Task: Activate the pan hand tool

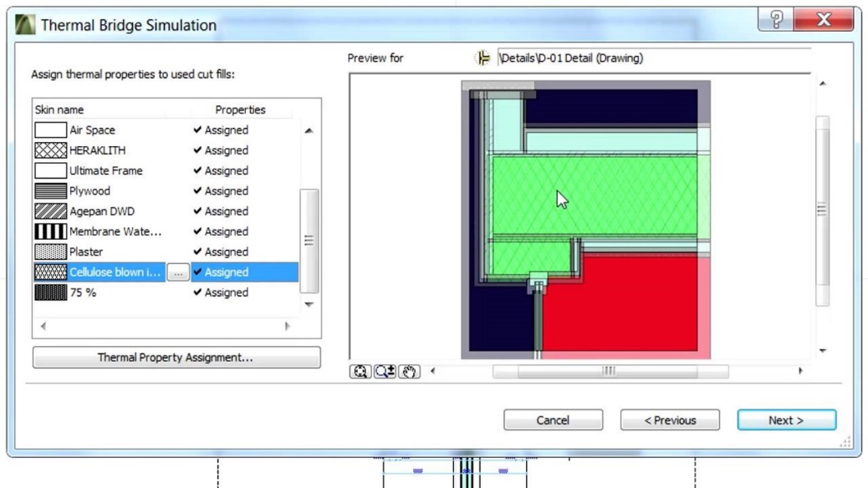Action: [x=409, y=371]
